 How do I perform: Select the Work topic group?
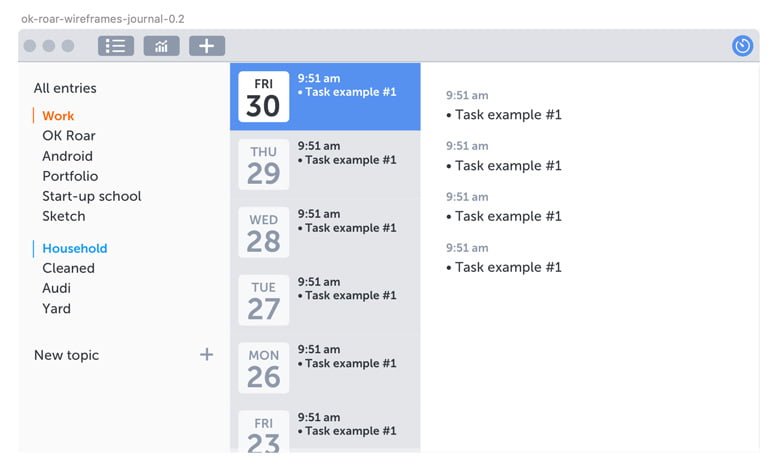[58, 116]
